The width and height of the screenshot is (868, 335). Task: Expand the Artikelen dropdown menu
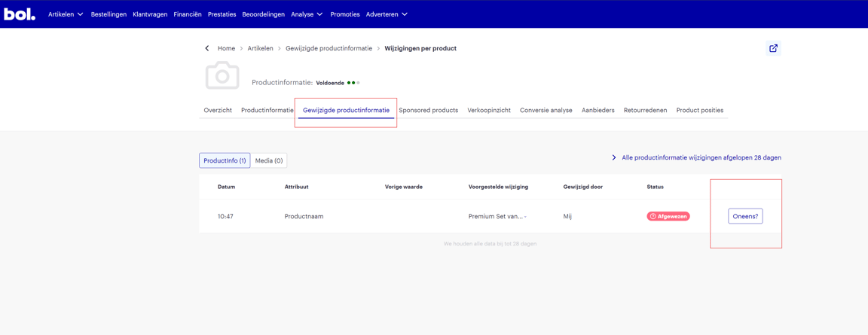pos(66,14)
